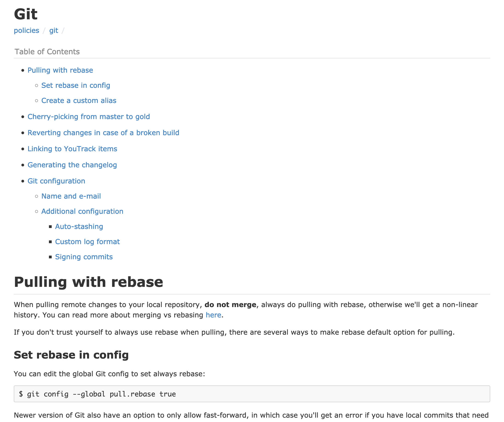504x422 pixels.
Task: Select the git config command input field
Action: (x=252, y=393)
